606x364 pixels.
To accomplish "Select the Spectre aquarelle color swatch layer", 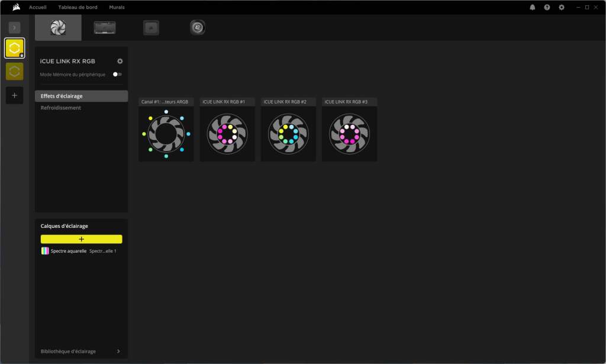I will 45,251.
